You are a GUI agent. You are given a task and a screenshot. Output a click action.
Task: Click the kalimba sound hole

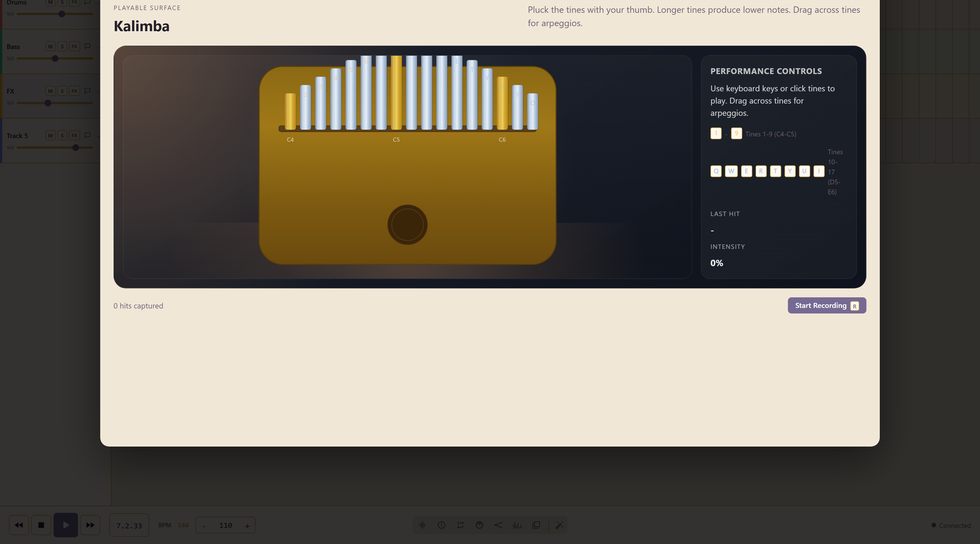pos(407,224)
